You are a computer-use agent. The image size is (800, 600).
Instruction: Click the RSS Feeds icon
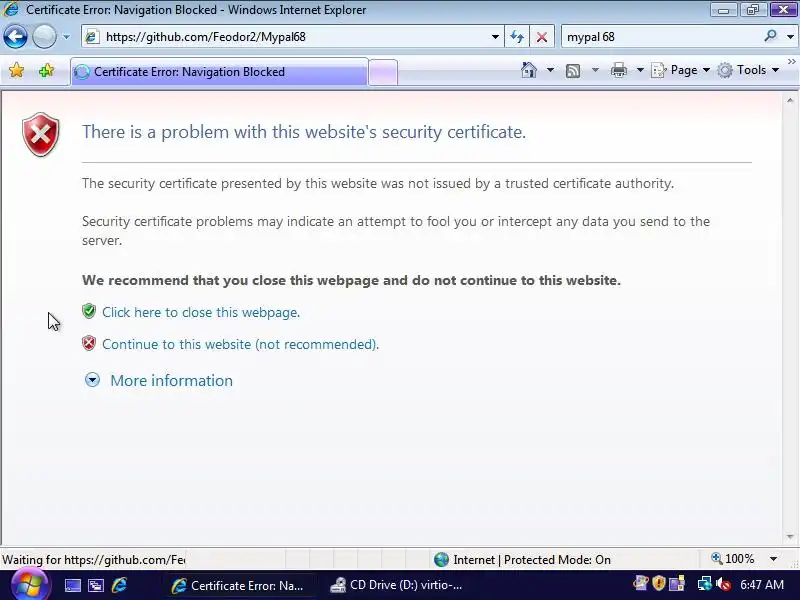[573, 70]
